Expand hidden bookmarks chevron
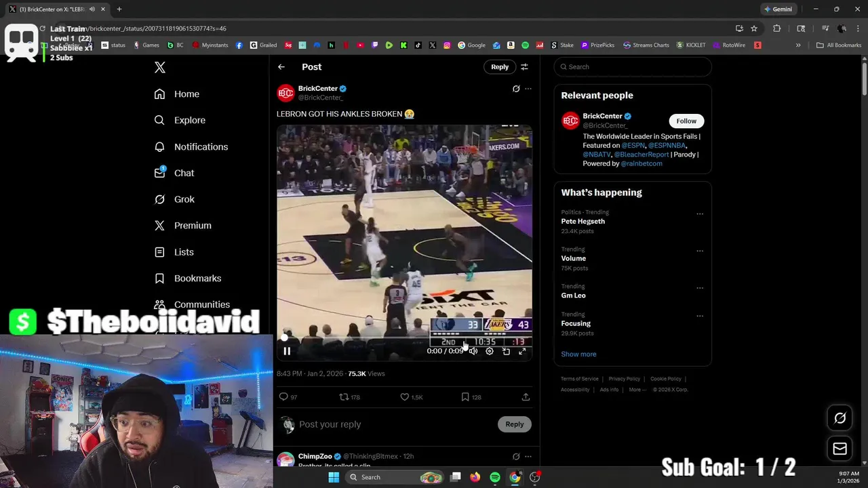Viewport: 868px width, 488px height. [x=798, y=45]
